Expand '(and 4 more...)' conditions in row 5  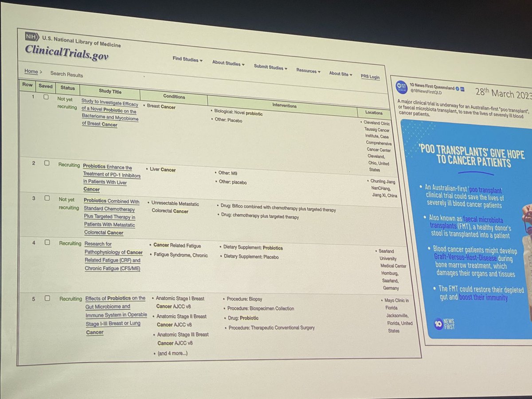(x=172, y=353)
